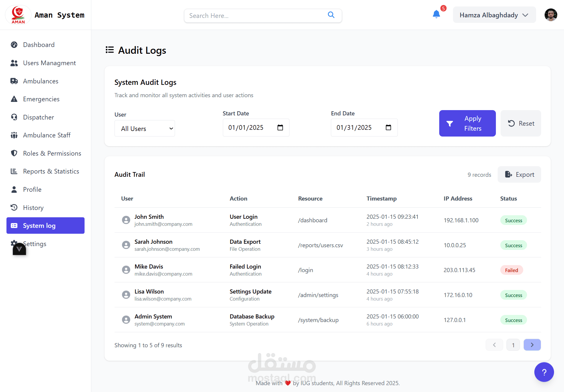The width and height of the screenshot is (564, 392).
Task: Expand the Hamza Albaghdady account menu
Action: [x=494, y=15]
